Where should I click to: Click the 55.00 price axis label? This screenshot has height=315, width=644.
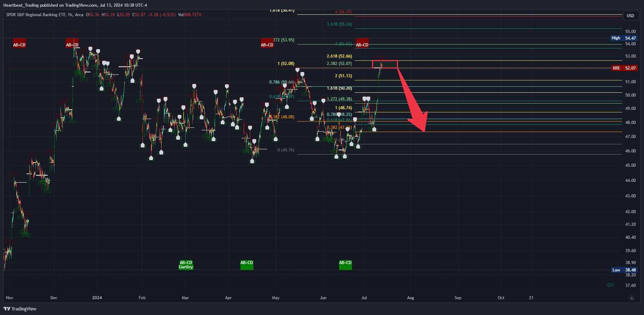(631, 32)
